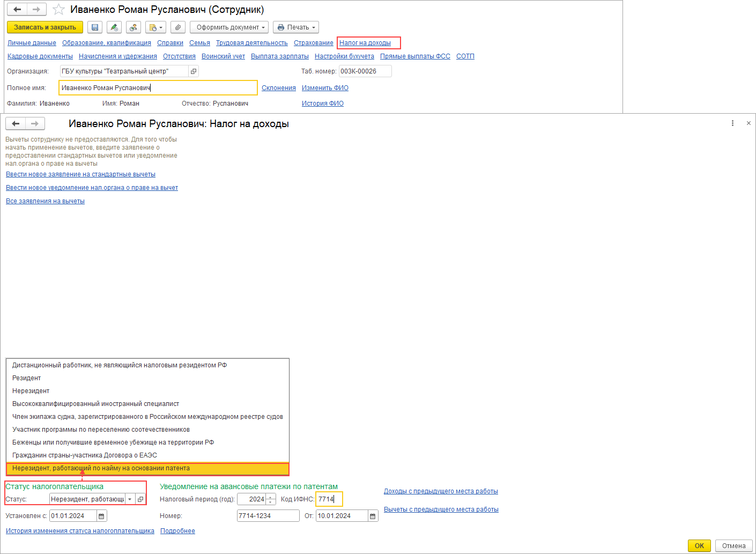
Task: Open the Воинский учет link
Action: (x=223, y=56)
